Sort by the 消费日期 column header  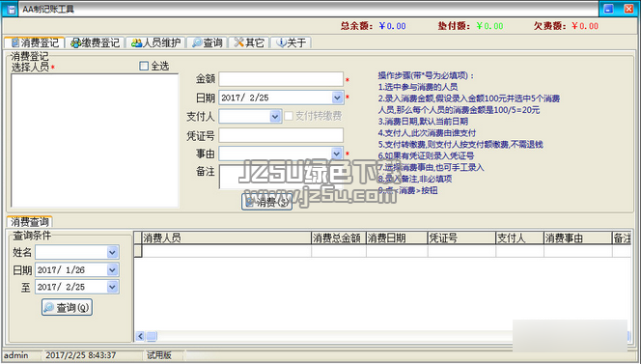pyautogui.click(x=397, y=238)
